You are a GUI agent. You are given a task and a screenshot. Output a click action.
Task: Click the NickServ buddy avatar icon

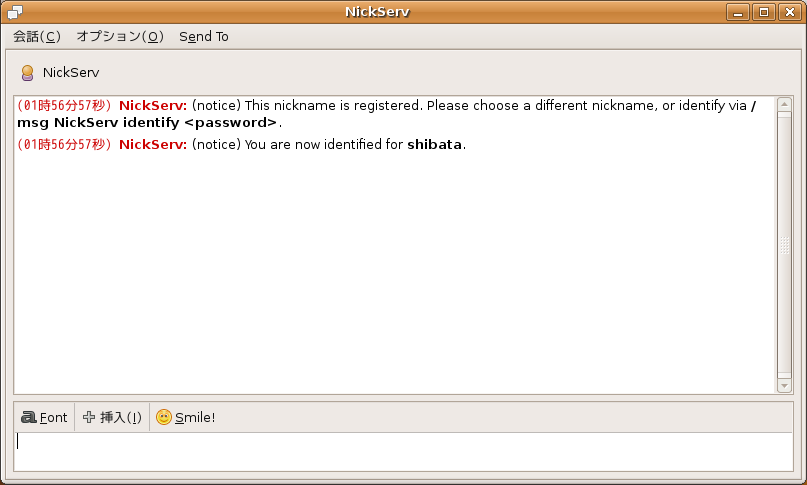(27, 73)
